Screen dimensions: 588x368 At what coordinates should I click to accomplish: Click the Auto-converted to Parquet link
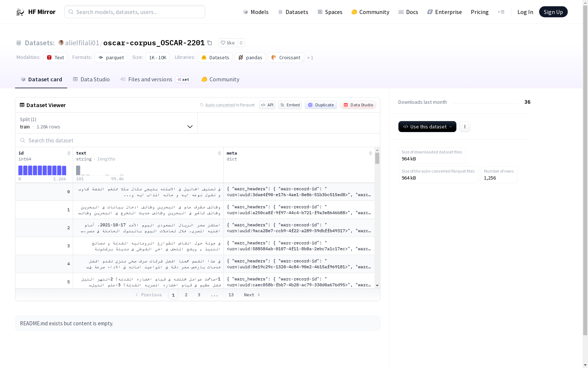pos(230,105)
